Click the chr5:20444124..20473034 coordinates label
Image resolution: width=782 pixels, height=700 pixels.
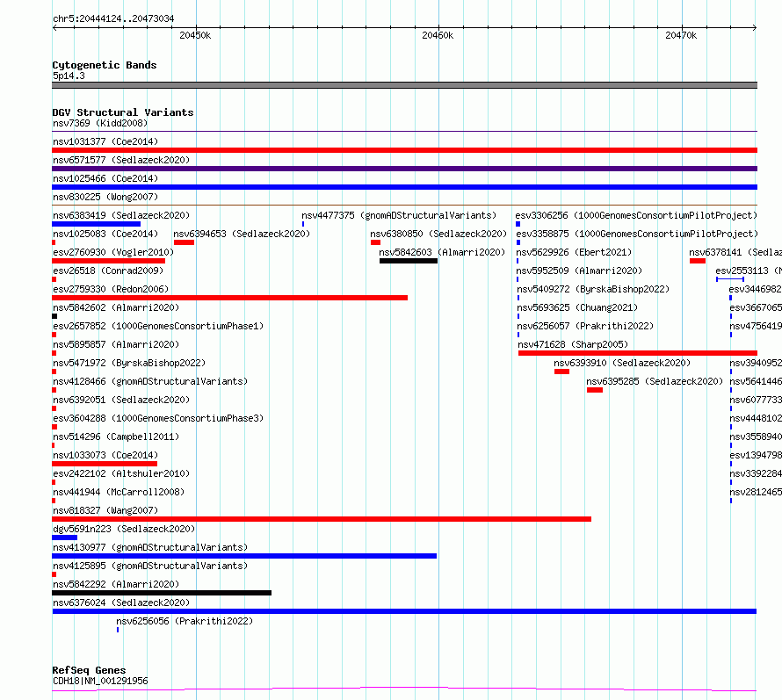(x=113, y=19)
